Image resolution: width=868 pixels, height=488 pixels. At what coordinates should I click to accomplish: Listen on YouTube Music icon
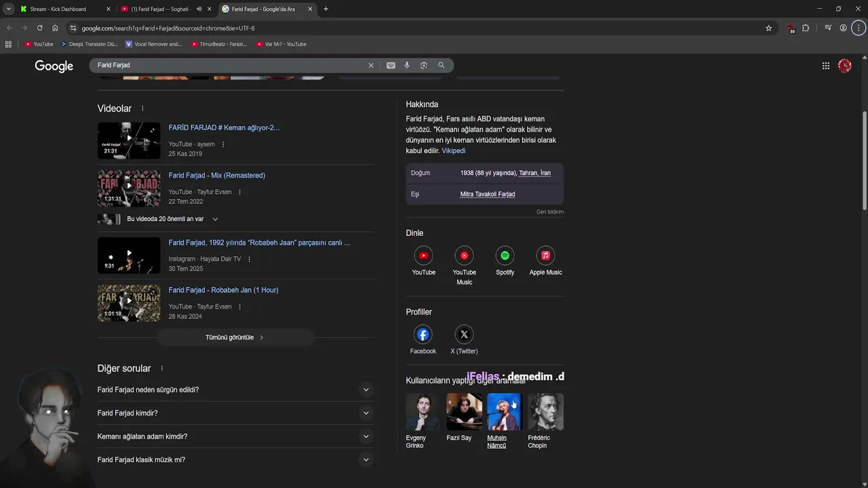click(x=465, y=256)
